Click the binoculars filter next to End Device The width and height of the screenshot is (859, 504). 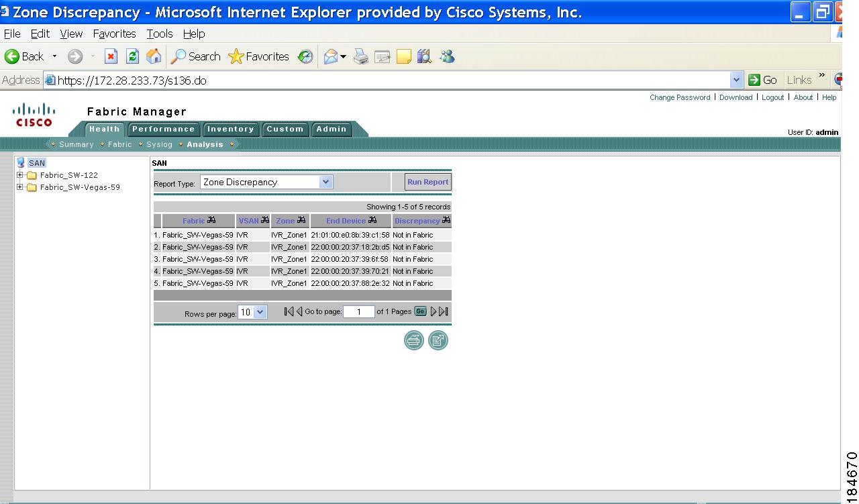(372, 221)
